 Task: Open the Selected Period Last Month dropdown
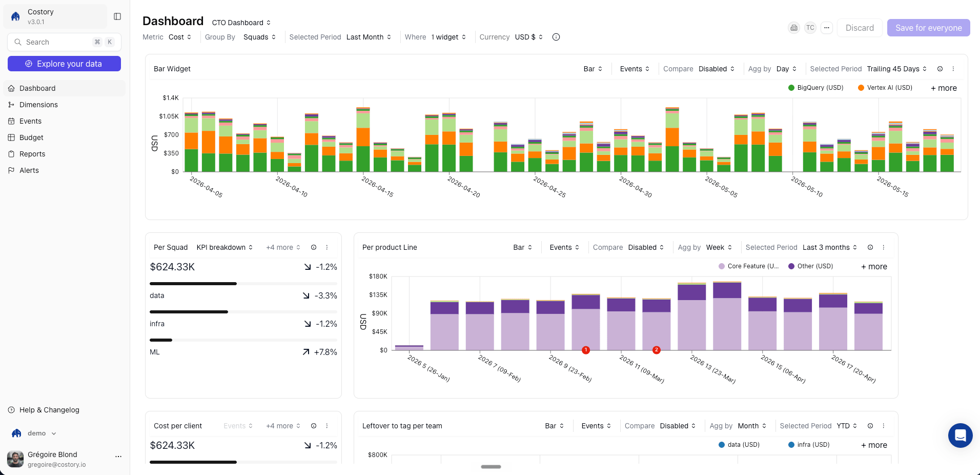pyautogui.click(x=369, y=37)
